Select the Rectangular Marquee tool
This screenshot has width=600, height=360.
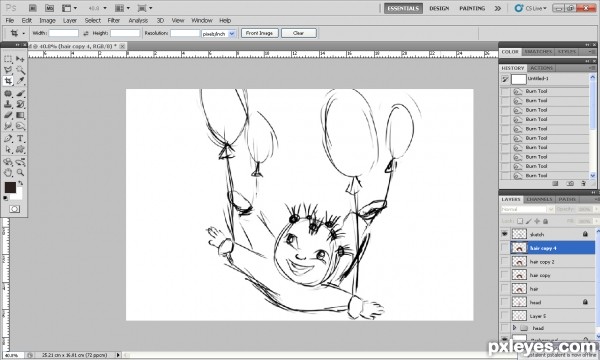point(8,59)
